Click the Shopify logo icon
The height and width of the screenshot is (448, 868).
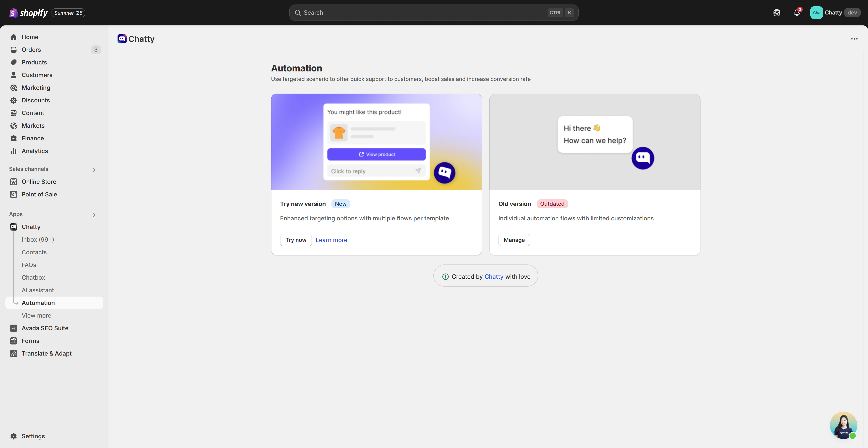pyautogui.click(x=14, y=12)
